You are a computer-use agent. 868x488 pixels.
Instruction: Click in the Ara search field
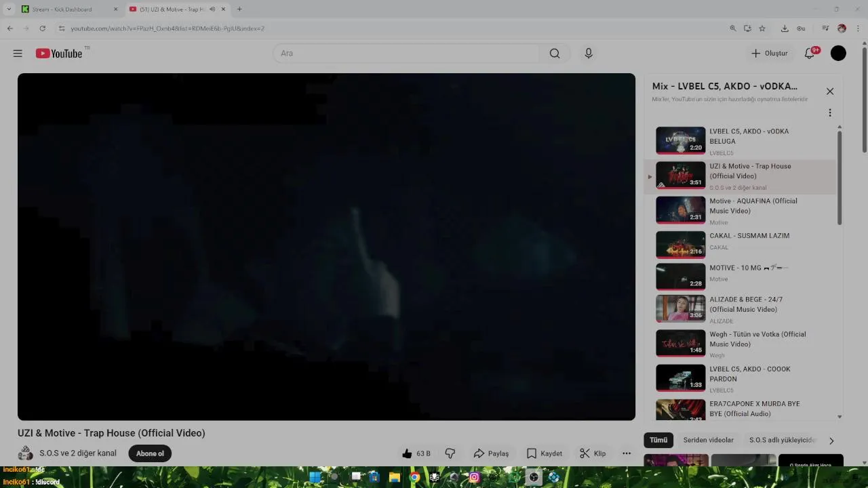407,54
